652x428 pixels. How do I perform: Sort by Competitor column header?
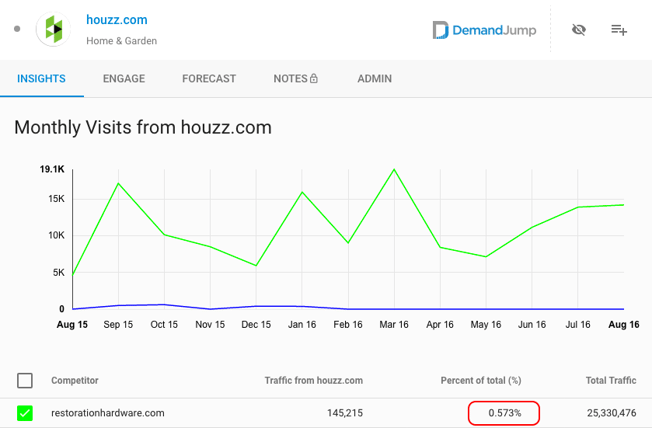[75, 380]
